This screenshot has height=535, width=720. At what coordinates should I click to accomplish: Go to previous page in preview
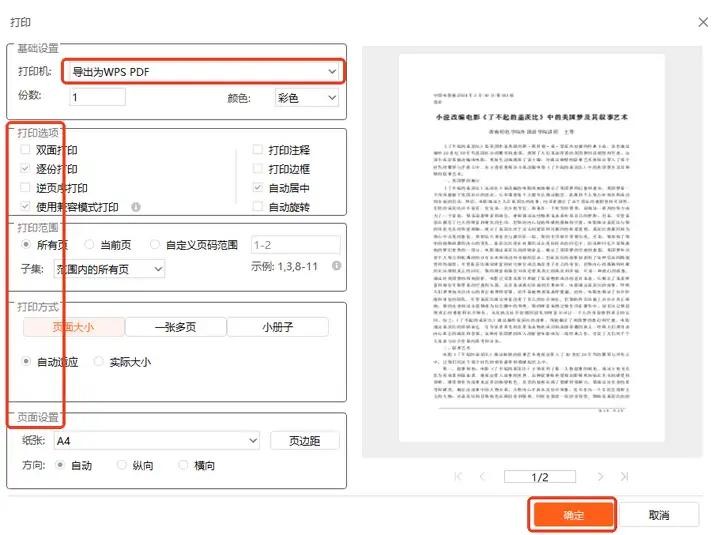click(482, 477)
